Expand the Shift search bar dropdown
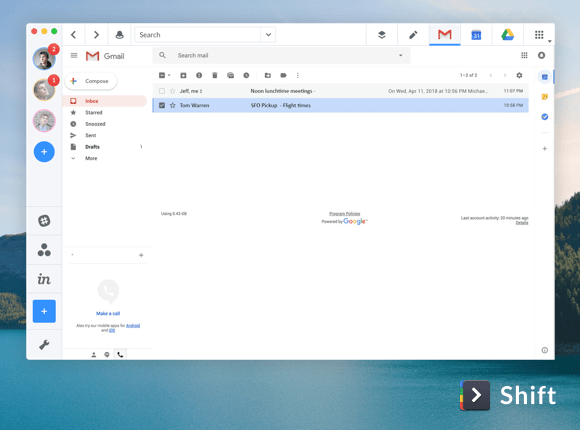The image size is (580, 430). coord(268,35)
